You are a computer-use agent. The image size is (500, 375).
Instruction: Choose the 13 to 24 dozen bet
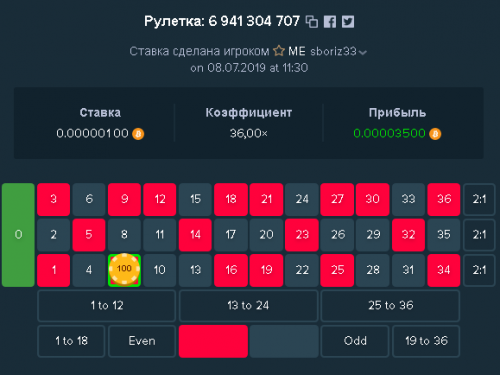248,306
